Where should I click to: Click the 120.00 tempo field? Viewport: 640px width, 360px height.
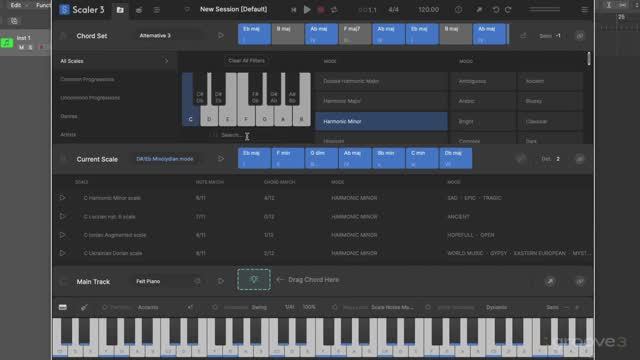point(429,9)
